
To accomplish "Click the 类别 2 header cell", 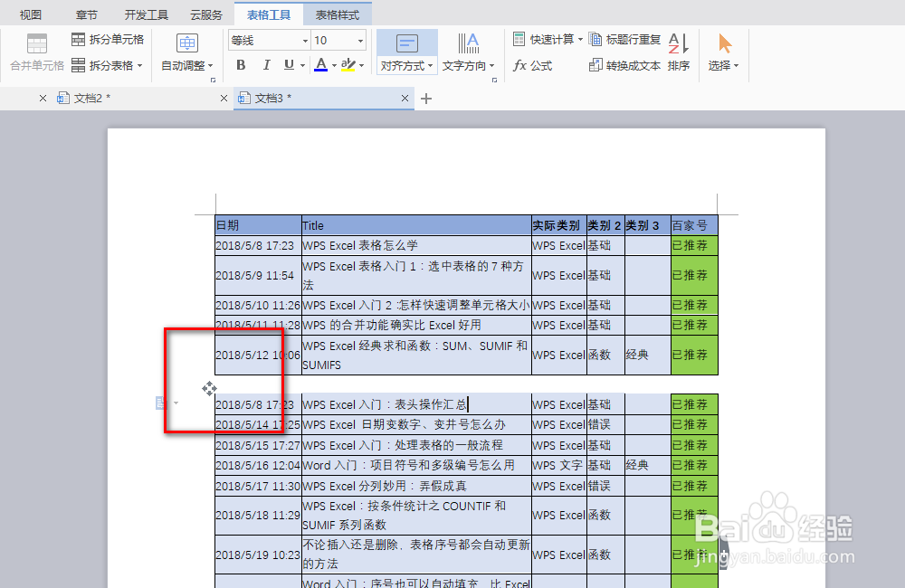I will click(605, 225).
